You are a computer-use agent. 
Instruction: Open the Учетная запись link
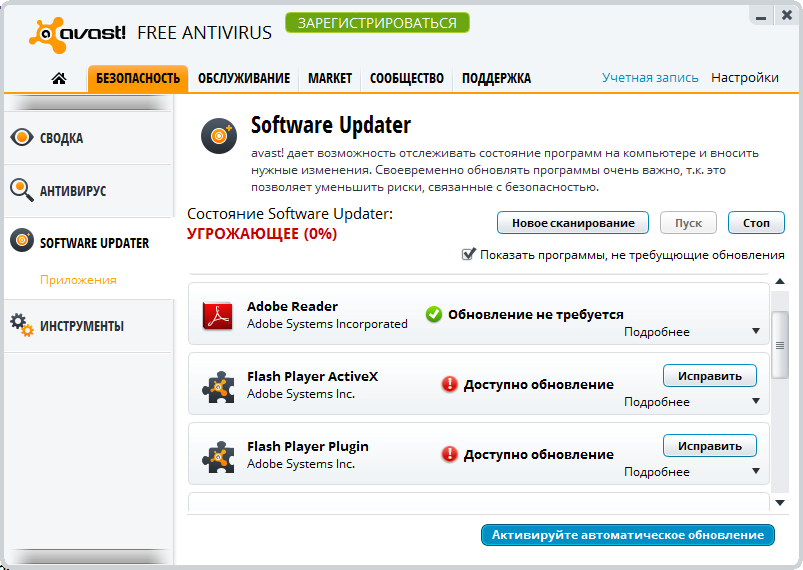(x=650, y=78)
